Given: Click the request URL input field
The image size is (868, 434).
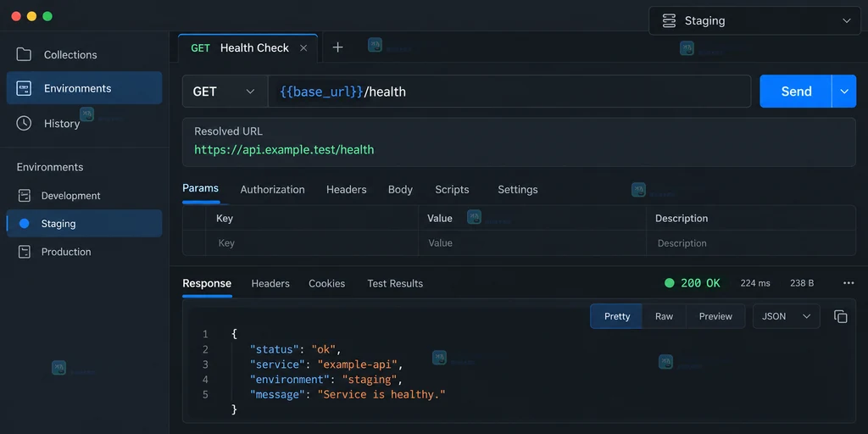Looking at the screenshot, I should 509,92.
